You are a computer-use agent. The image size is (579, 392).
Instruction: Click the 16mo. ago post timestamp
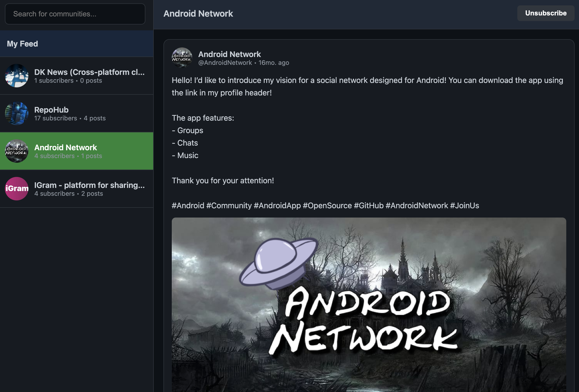click(274, 63)
